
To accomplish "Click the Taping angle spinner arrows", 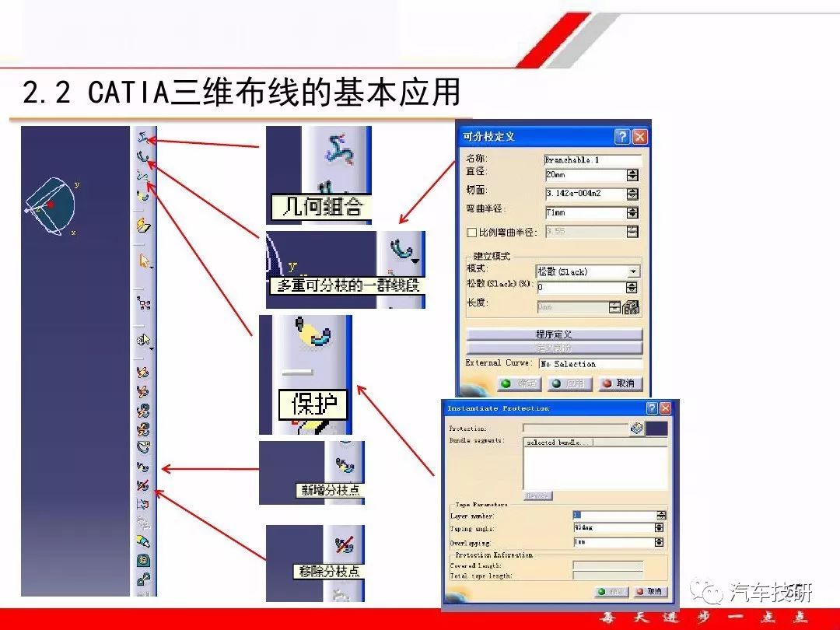I will [660, 527].
